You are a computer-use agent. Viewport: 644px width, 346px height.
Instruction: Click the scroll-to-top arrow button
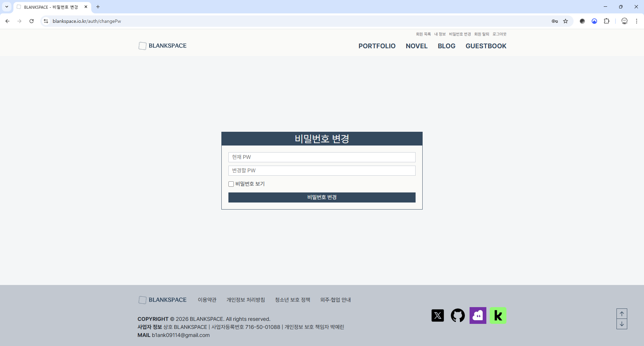tap(622, 314)
